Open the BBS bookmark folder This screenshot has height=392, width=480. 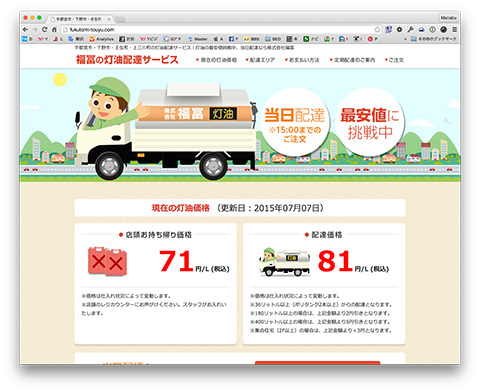(x=251, y=39)
